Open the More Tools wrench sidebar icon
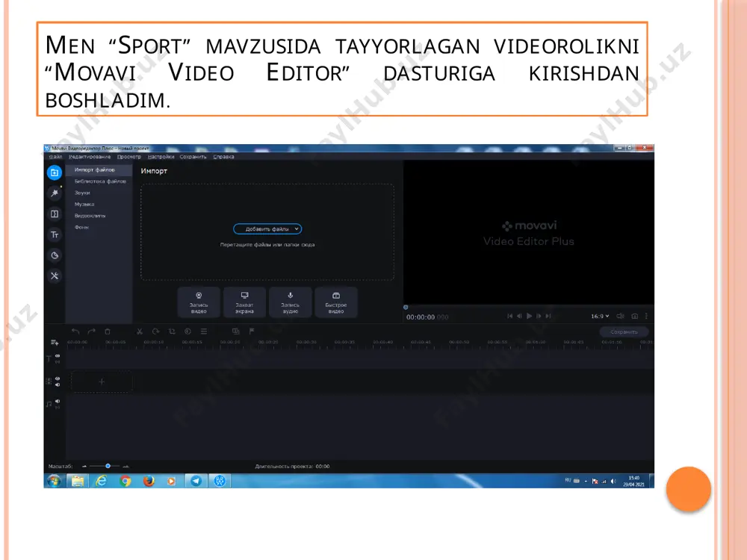 tap(55, 276)
